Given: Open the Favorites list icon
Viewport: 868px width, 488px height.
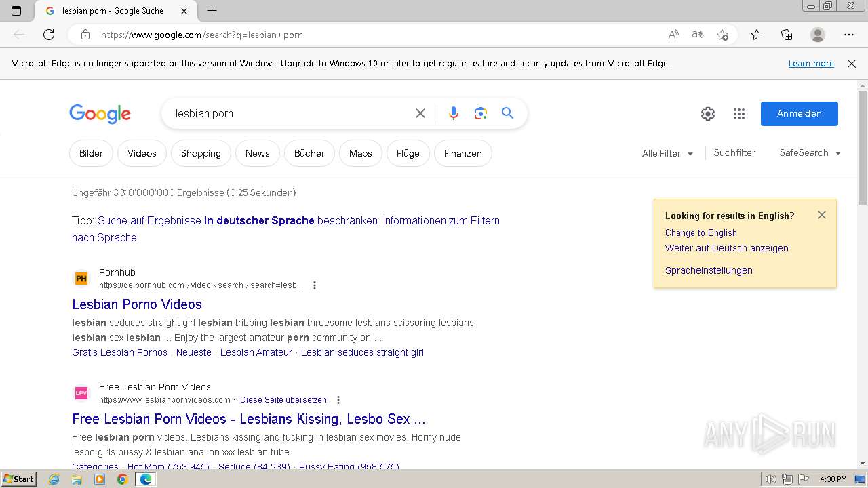Looking at the screenshot, I should tap(757, 35).
